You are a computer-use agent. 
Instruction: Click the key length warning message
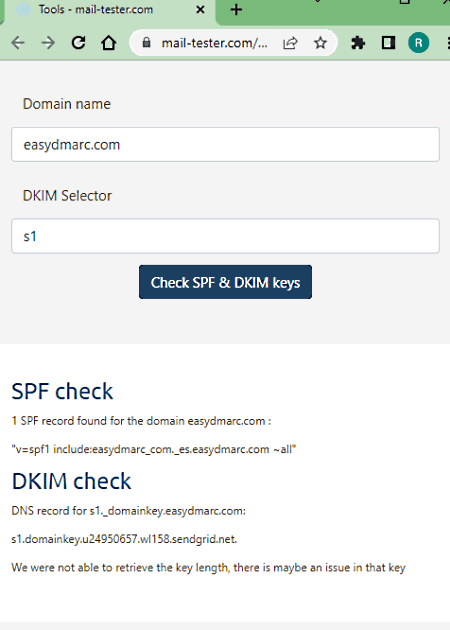[209, 568]
